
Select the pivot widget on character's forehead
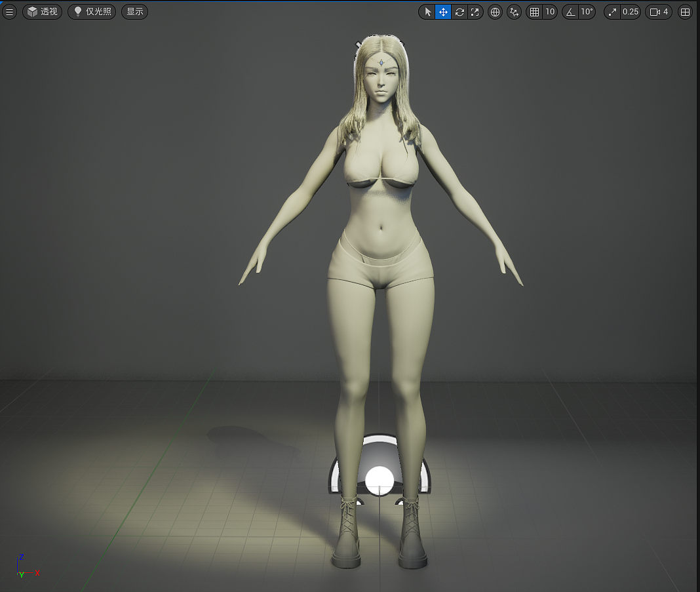[x=381, y=63]
